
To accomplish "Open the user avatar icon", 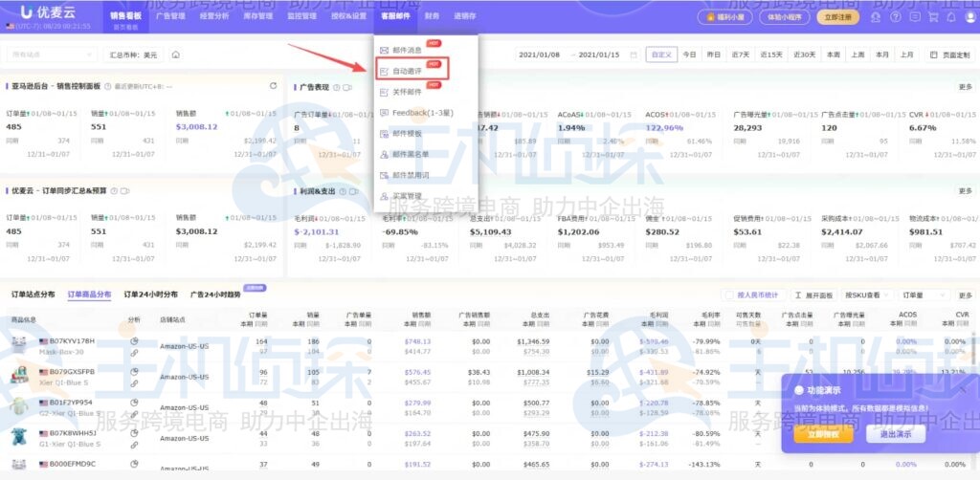I will click(969, 17).
